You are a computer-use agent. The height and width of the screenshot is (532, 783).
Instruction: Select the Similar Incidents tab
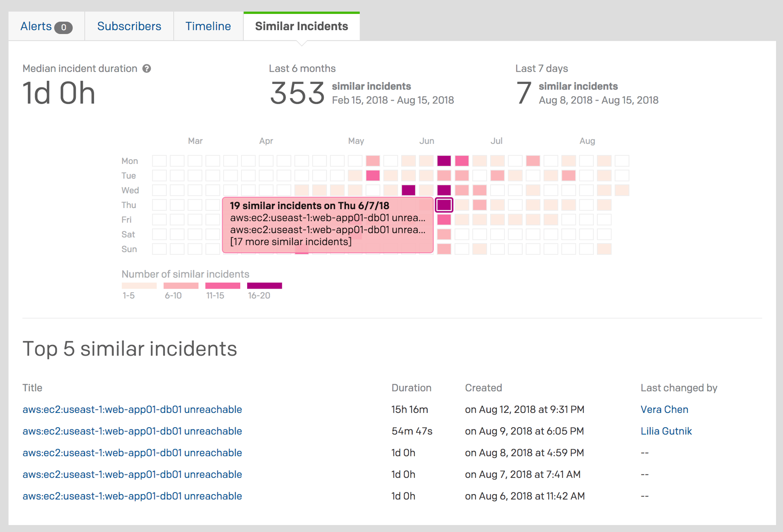(301, 26)
